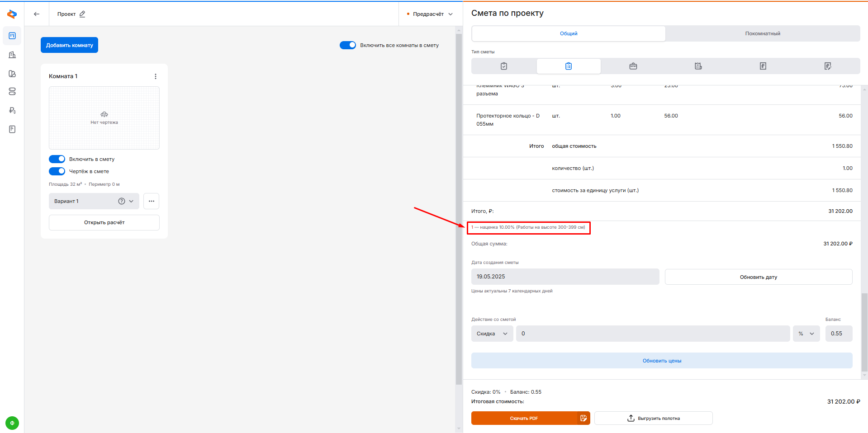Open the Скидка action dropdown

pos(492,334)
